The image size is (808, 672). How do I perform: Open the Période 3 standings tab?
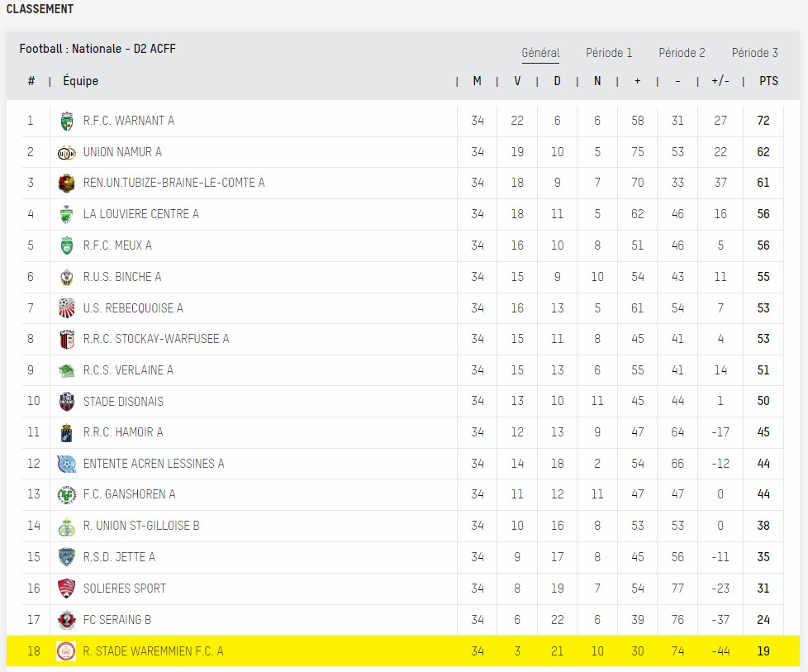tap(755, 53)
